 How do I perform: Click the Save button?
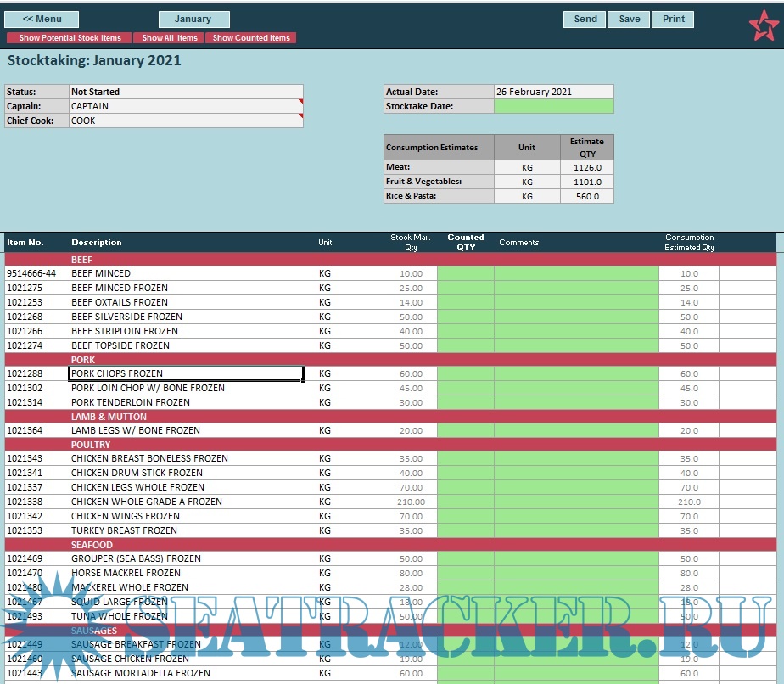point(630,20)
